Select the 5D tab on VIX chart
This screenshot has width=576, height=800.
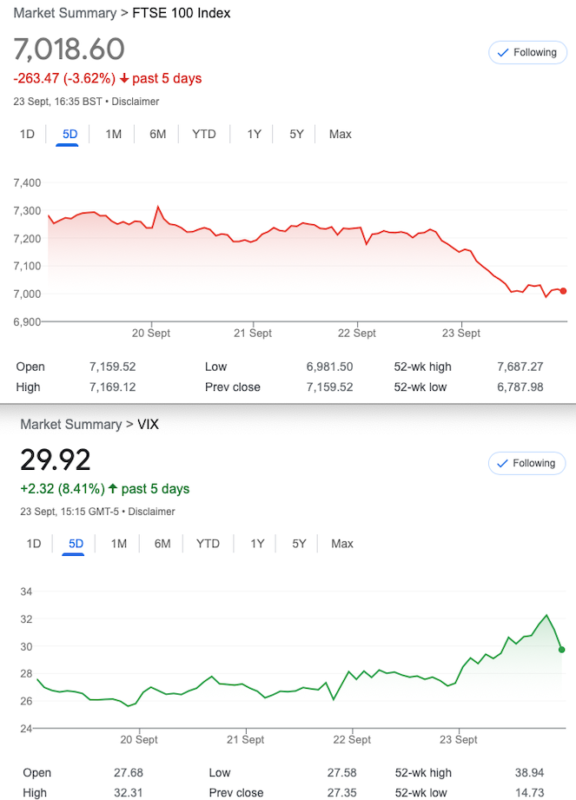(x=76, y=544)
